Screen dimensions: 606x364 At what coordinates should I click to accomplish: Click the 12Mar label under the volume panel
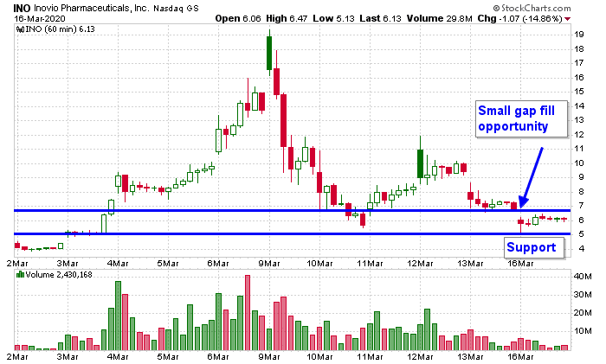tap(420, 357)
